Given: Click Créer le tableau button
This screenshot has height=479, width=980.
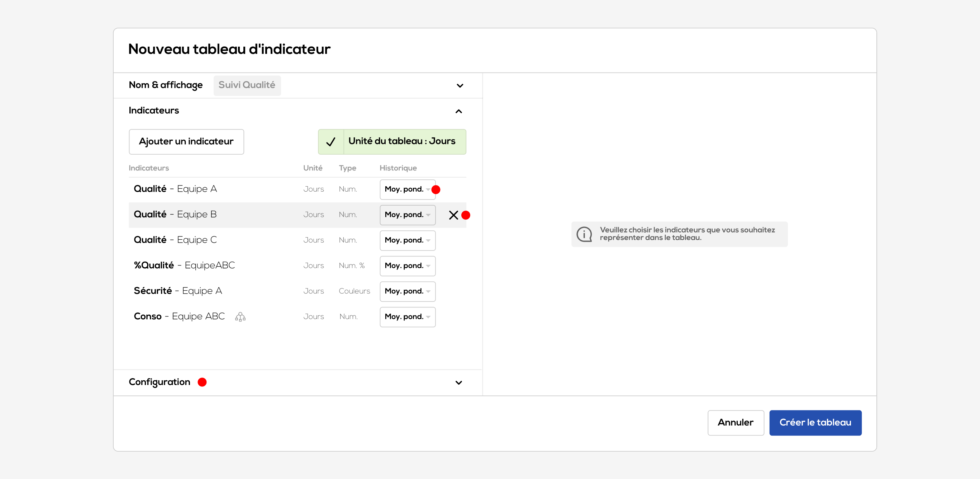Looking at the screenshot, I should click(x=815, y=423).
